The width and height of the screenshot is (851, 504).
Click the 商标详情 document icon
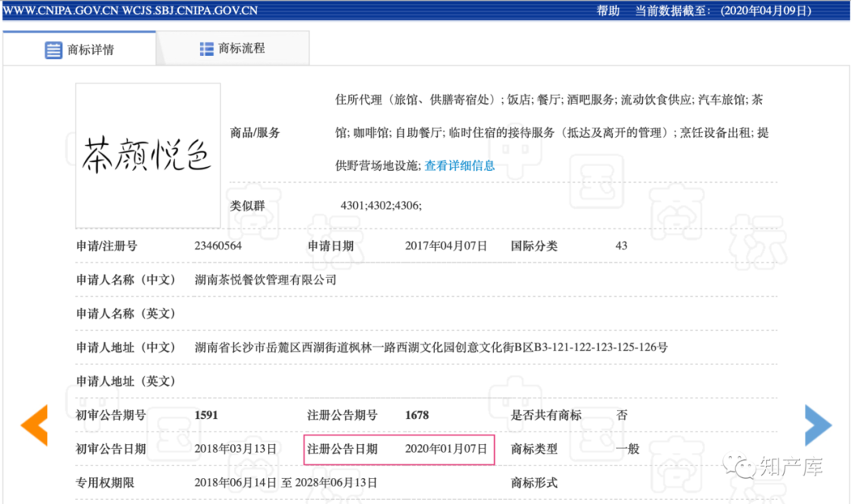54,50
